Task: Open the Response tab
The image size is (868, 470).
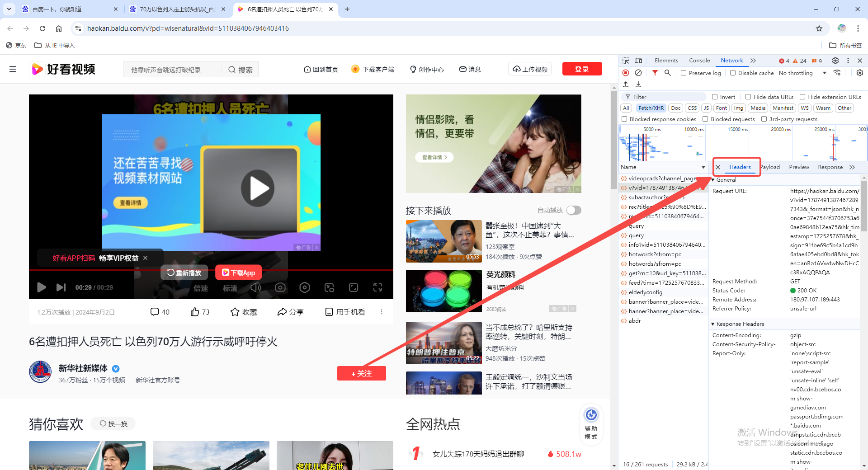Action: 830,167
